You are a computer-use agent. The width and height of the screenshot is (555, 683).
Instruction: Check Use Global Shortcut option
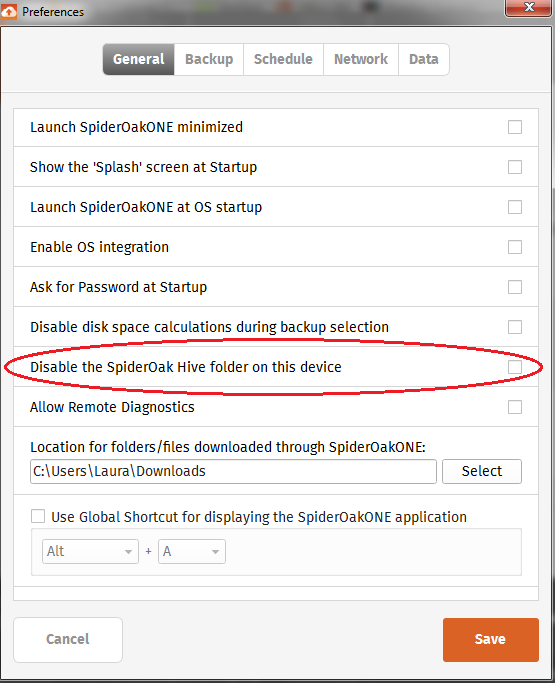[38, 517]
